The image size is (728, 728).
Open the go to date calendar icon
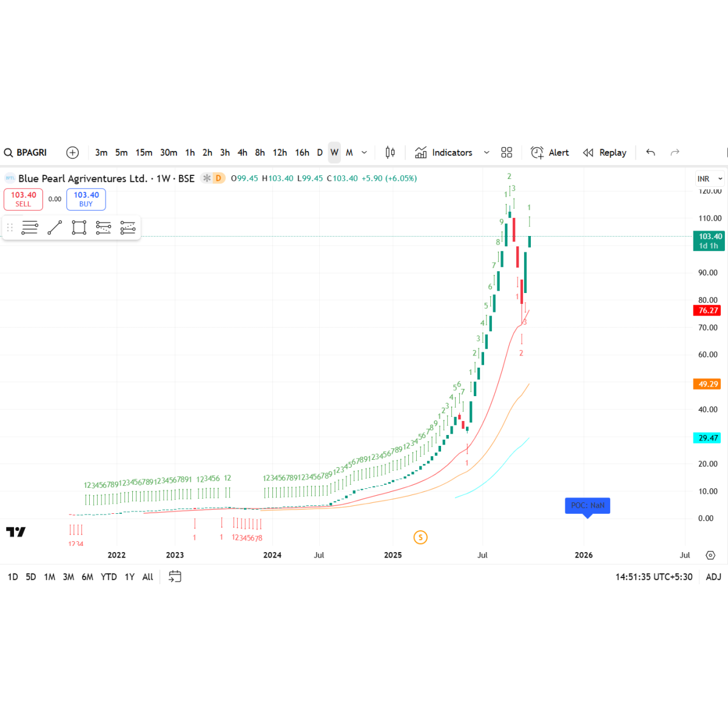click(175, 577)
